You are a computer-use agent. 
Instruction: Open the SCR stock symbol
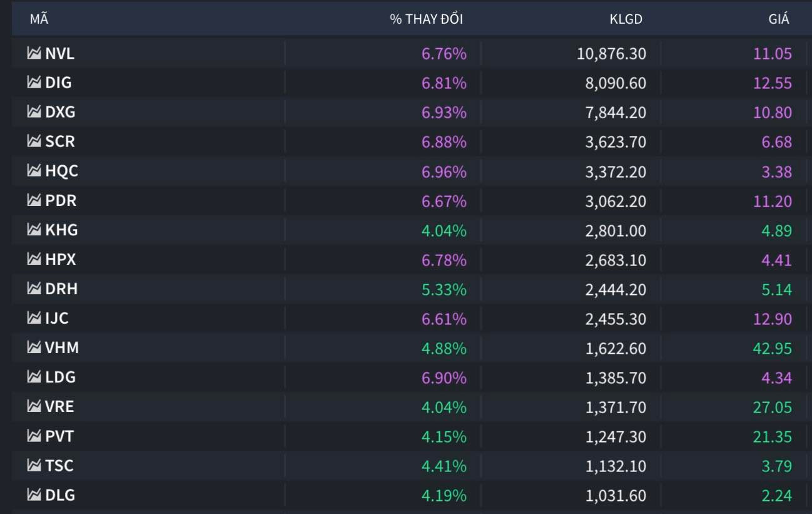point(60,141)
